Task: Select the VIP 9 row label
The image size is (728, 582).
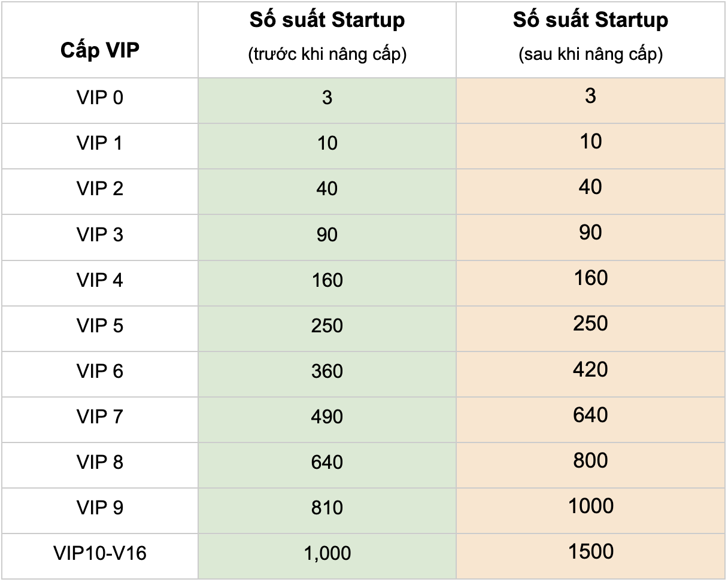Action: (99, 508)
